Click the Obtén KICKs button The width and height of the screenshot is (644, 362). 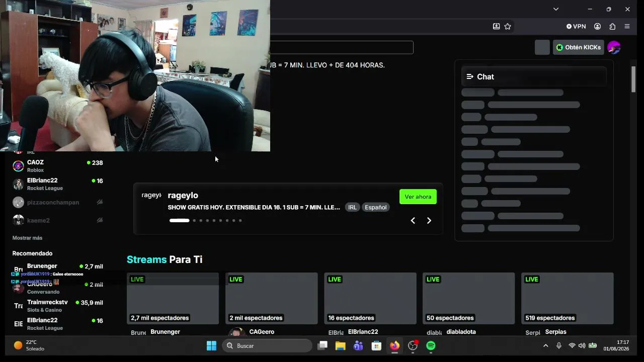(579, 47)
